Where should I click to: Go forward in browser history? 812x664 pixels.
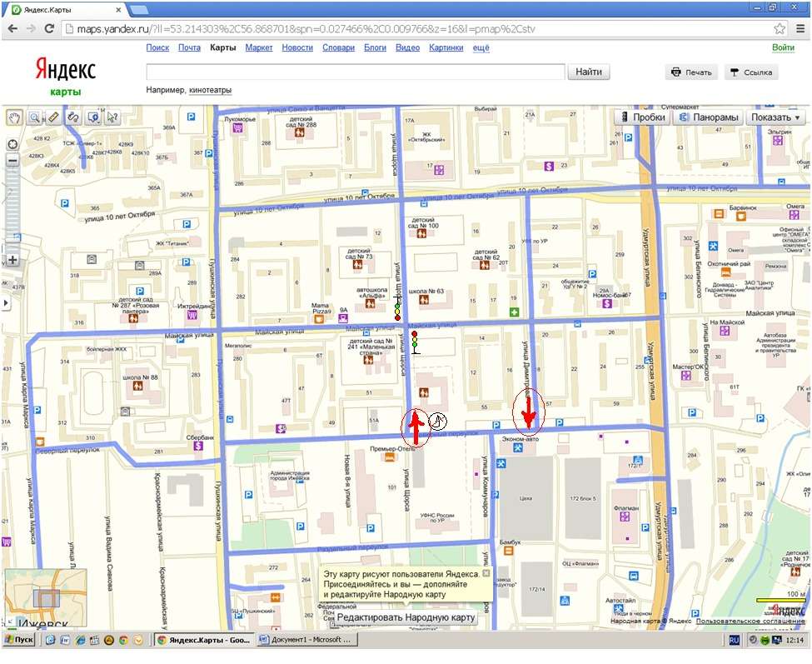tap(31, 29)
